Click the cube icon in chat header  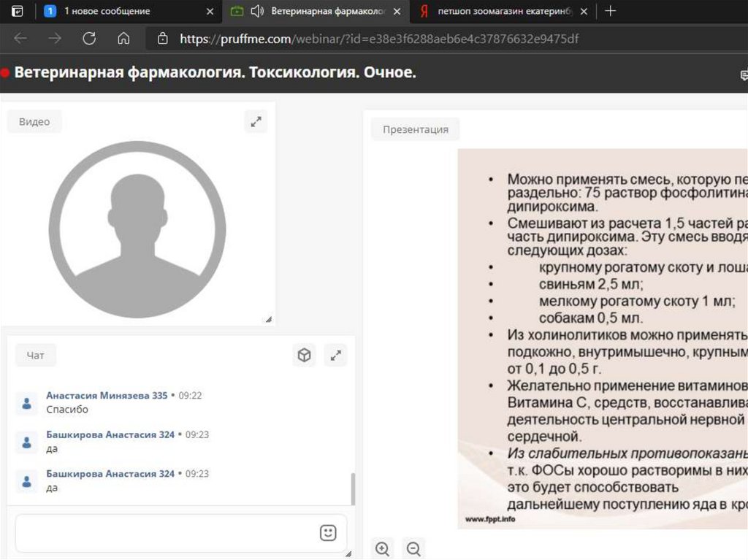click(304, 356)
